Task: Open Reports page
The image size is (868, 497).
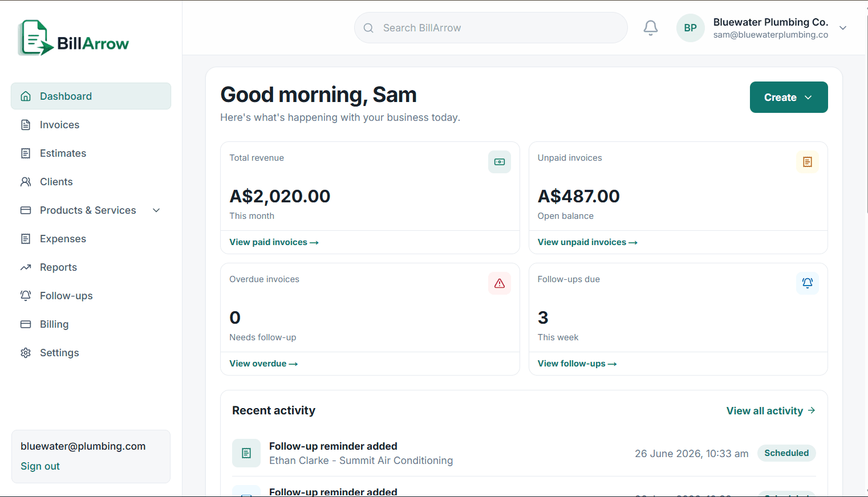Action: (x=91, y=267)
